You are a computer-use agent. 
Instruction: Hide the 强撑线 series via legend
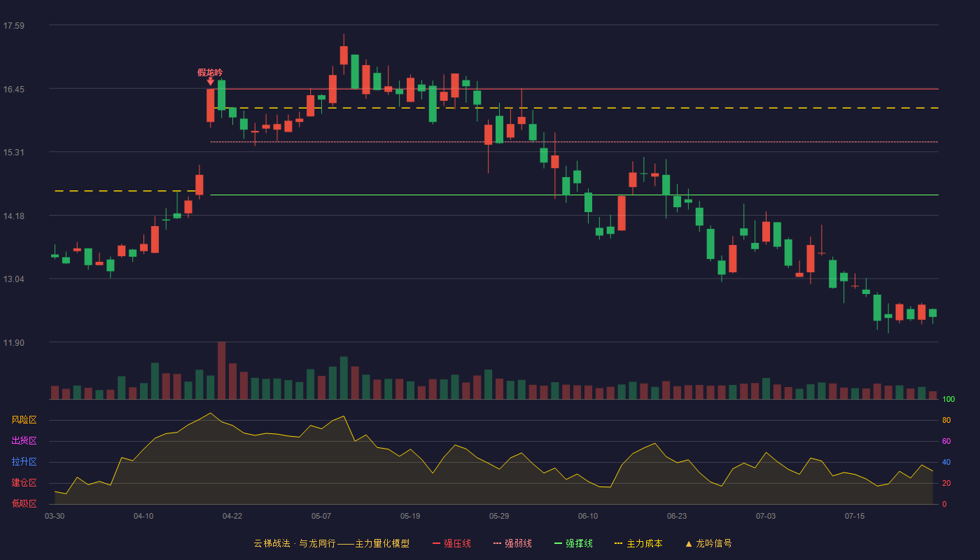point(573,543)
